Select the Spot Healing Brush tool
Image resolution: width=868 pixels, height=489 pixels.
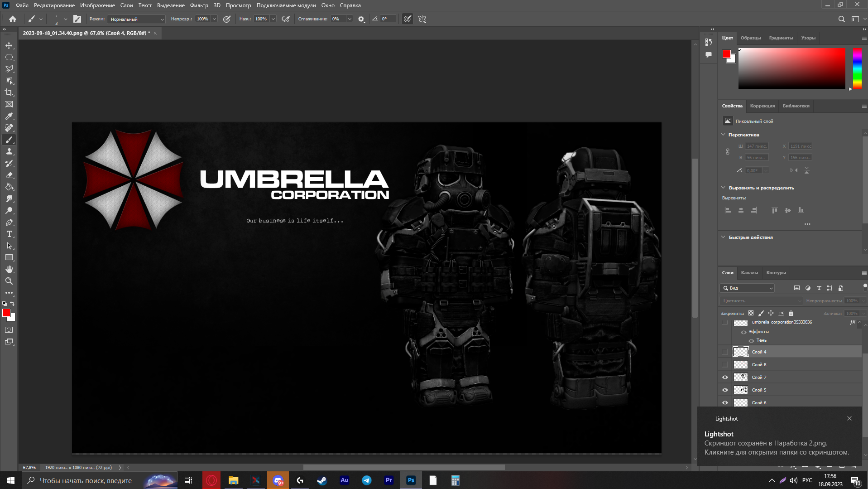tap(9, 128)
